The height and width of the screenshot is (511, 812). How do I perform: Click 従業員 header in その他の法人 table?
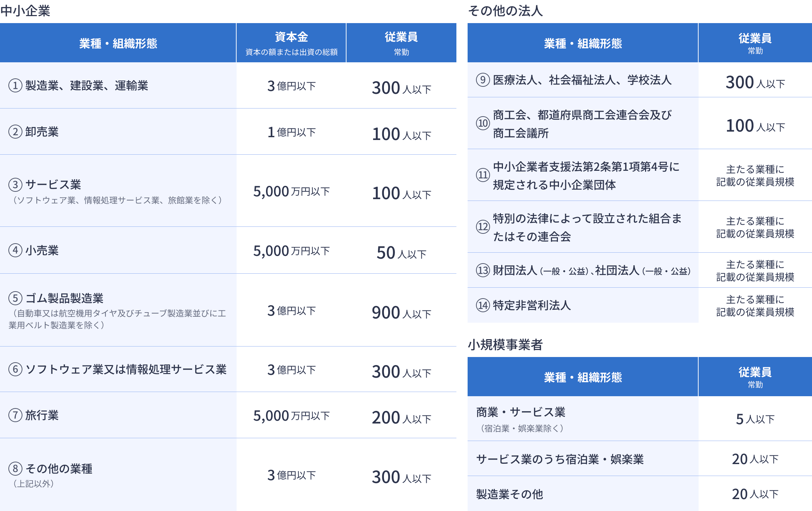click(755, 43)
